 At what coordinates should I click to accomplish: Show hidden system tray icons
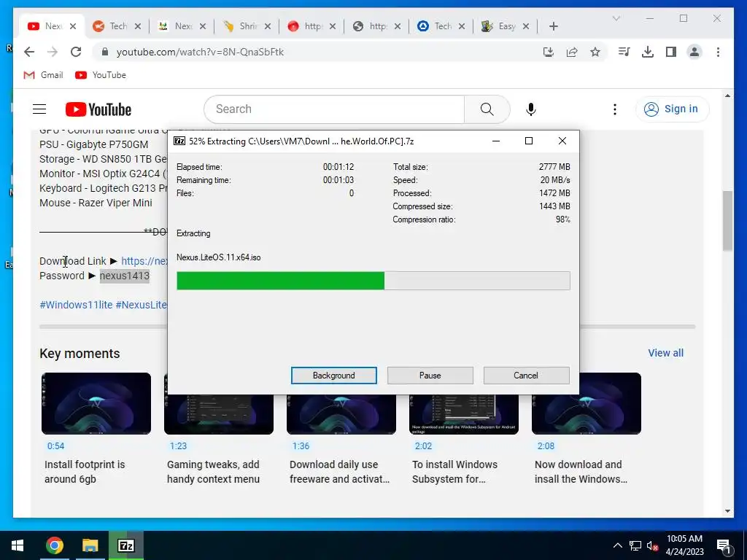617,545
